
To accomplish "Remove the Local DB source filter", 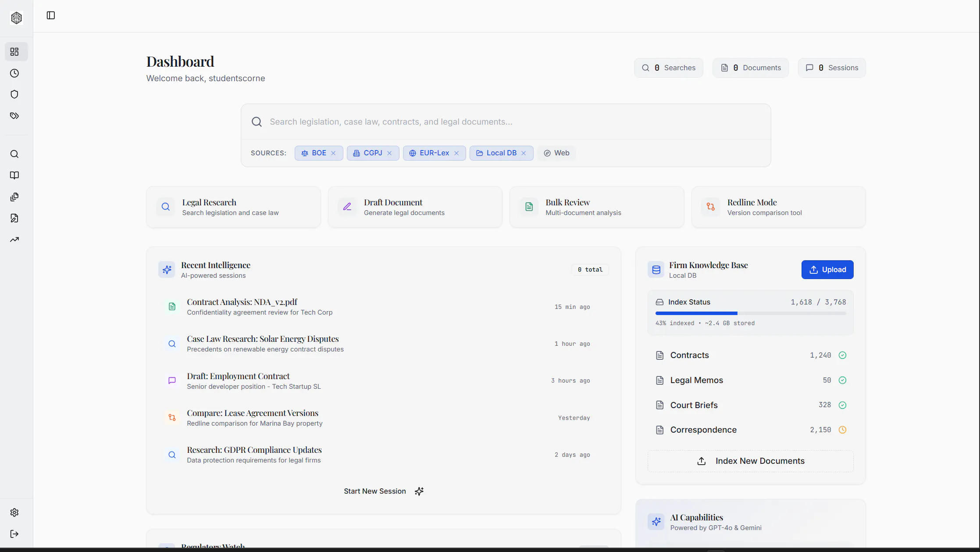I will coord(524,153).
